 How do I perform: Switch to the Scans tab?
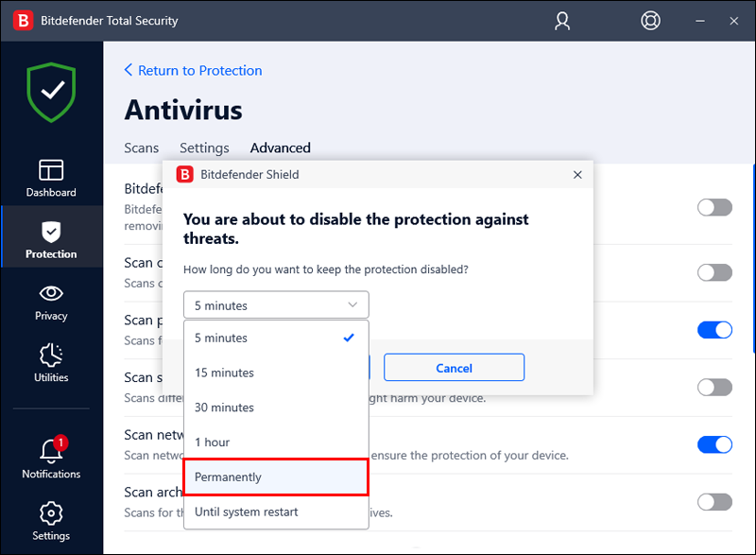coord(141,147)
